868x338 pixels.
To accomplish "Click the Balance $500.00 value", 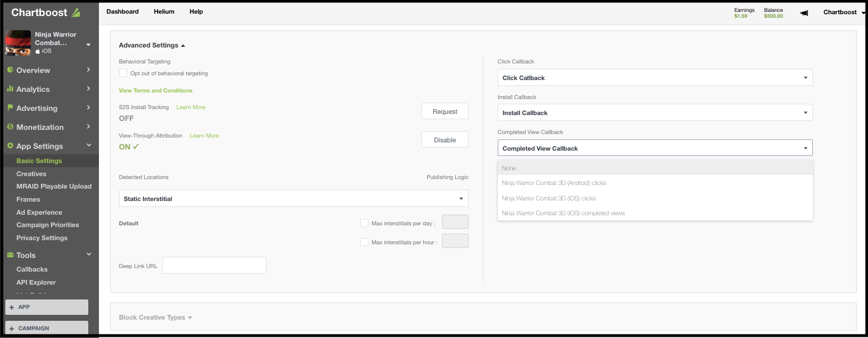I will click(x=774, y=16).
